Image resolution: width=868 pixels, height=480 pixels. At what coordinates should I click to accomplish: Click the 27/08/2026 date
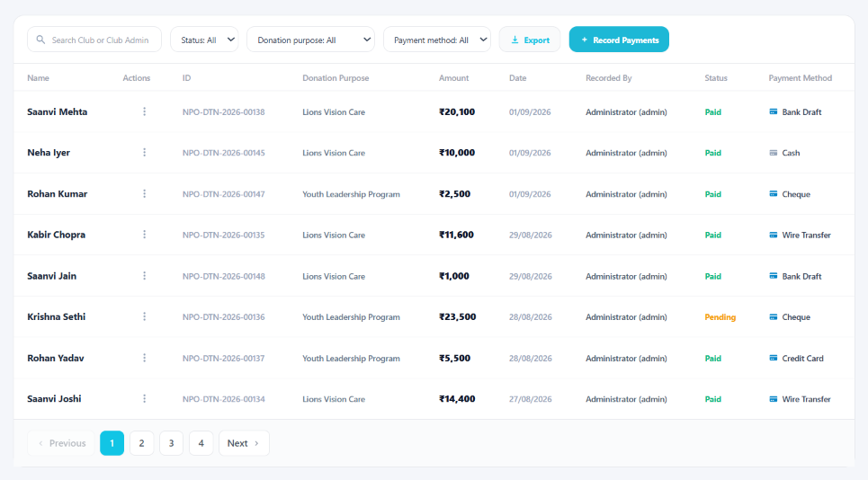click(x=531, y=399)
